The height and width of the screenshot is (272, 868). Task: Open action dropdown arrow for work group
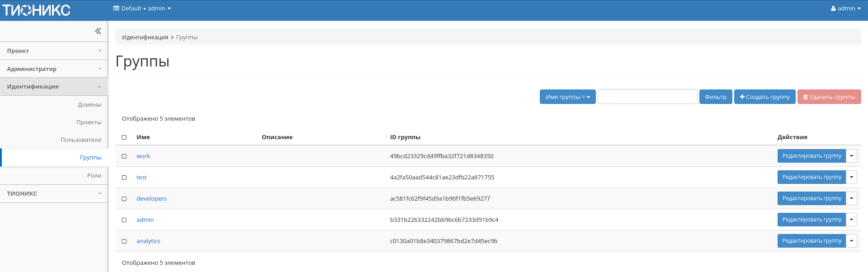click(x=851, y=156)
